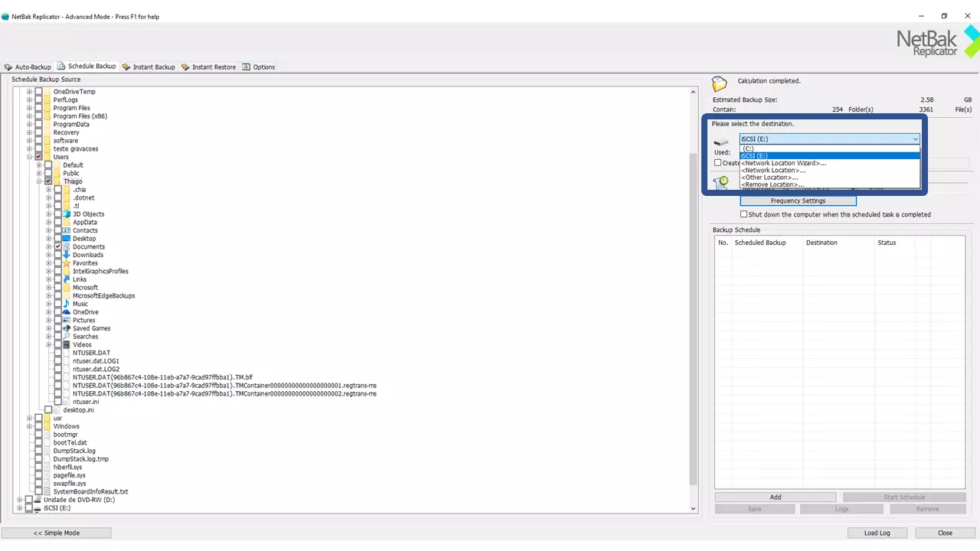The height and width of the screenshot is (551, 980).
Task: Open the Options tab
Action: (x=259, y=67)
